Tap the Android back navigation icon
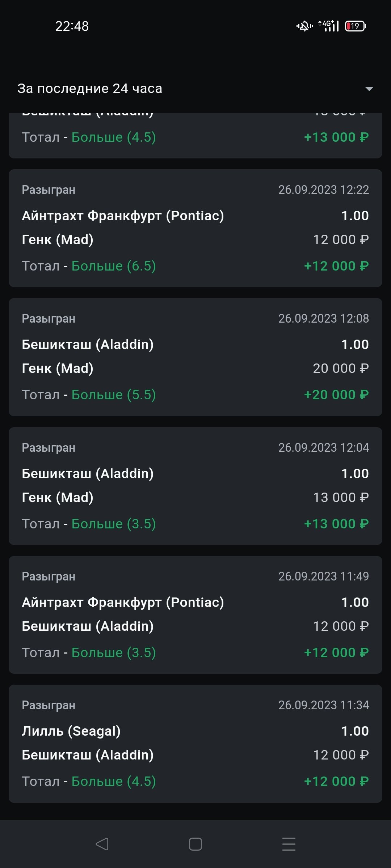Image resolution: width=391 pixels, height=868 pixels. [x=102, y=844]
